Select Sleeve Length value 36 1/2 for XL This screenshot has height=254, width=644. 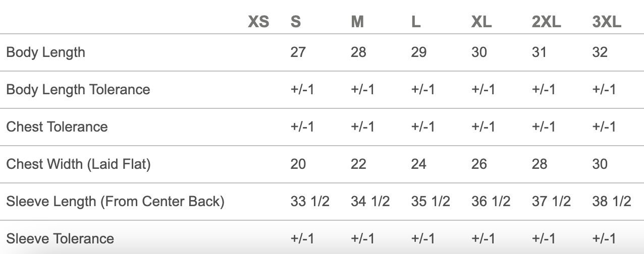(x=491, y=202)
